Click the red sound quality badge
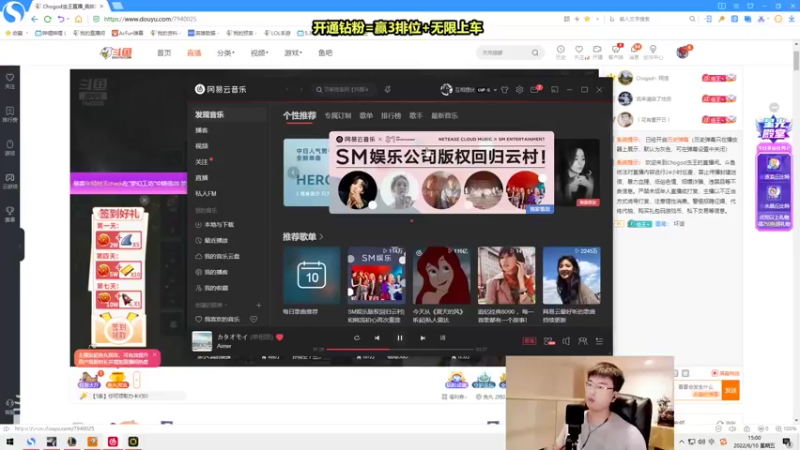This screenshot has width=800, height=450. tap(529, 341)
